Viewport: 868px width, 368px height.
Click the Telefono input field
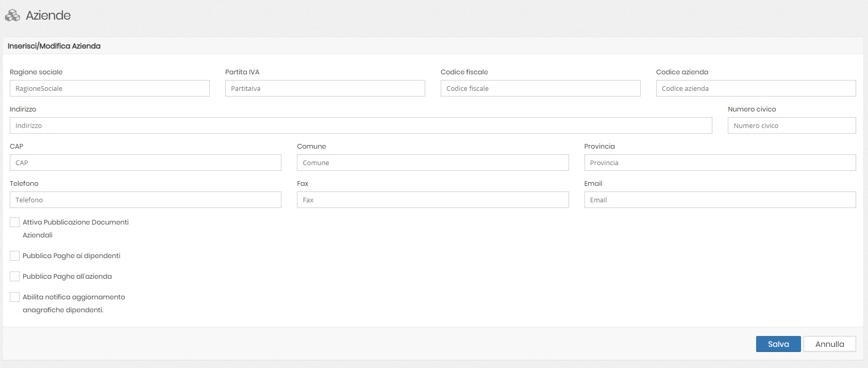pyautogui.click(x=145, y=200)
